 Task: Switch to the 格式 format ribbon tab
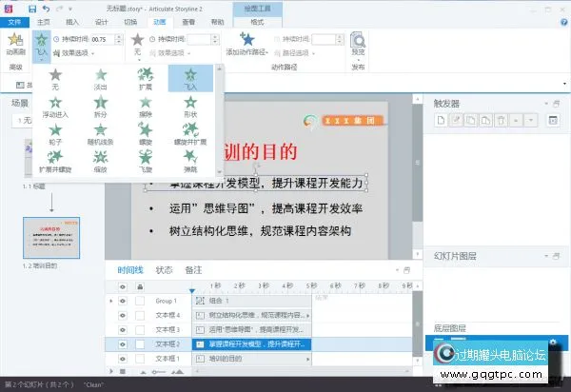coord(257,22)
